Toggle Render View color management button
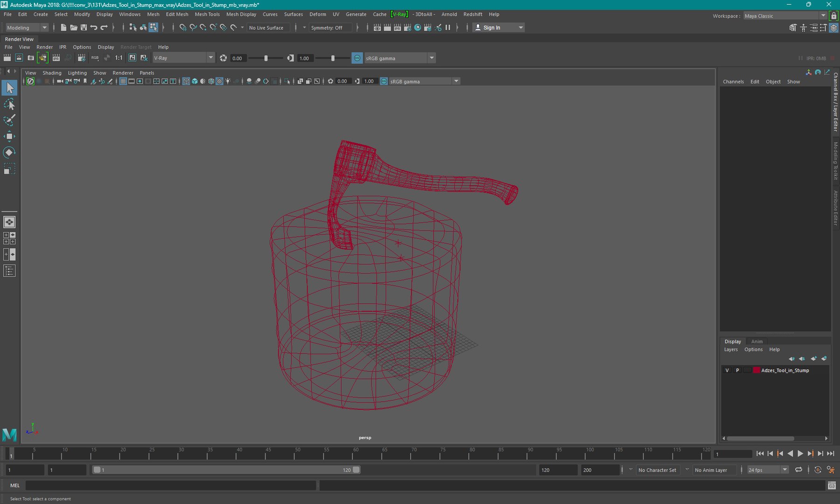The height and width of the screenshot is (504, 840). point(357,58)
